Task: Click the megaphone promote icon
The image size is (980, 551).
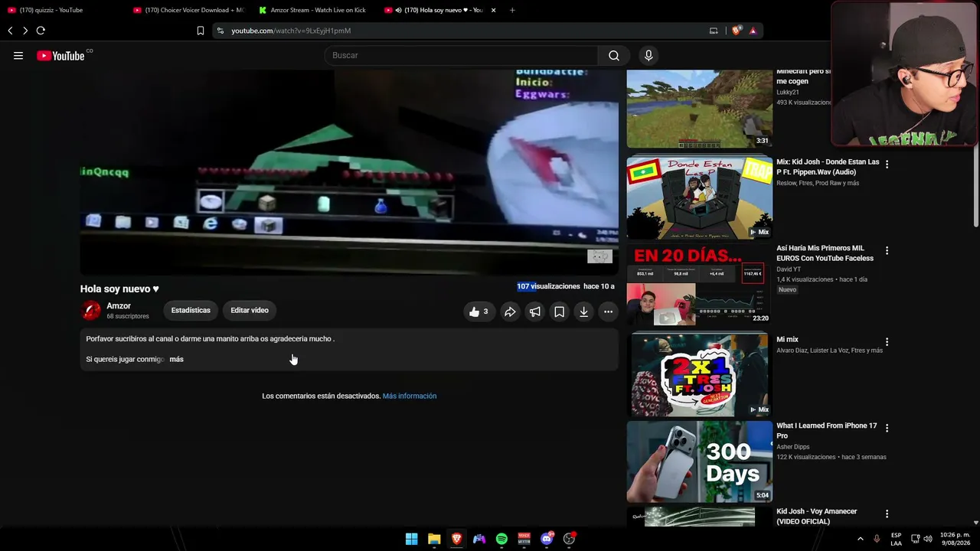Action: pos(534,311)
